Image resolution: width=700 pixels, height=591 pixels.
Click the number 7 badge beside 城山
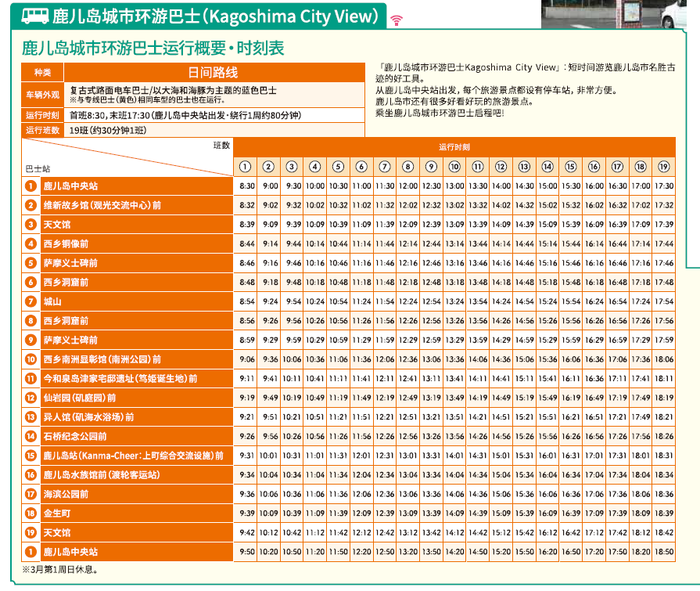point(31,301)
